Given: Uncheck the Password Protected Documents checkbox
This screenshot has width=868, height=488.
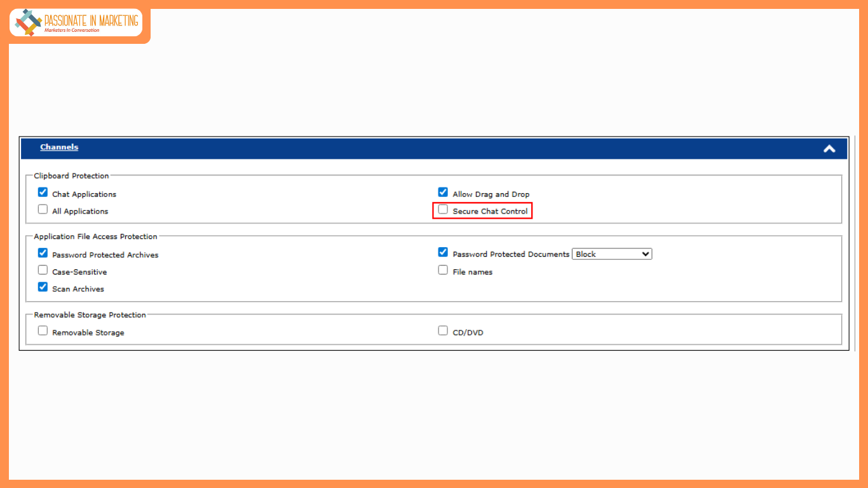Looking at the screenshot, I should point(443,252).
